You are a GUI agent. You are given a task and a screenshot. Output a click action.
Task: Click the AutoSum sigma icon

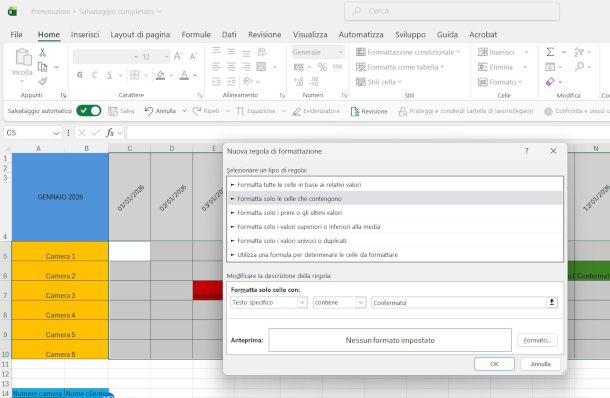tap(550, 52)
